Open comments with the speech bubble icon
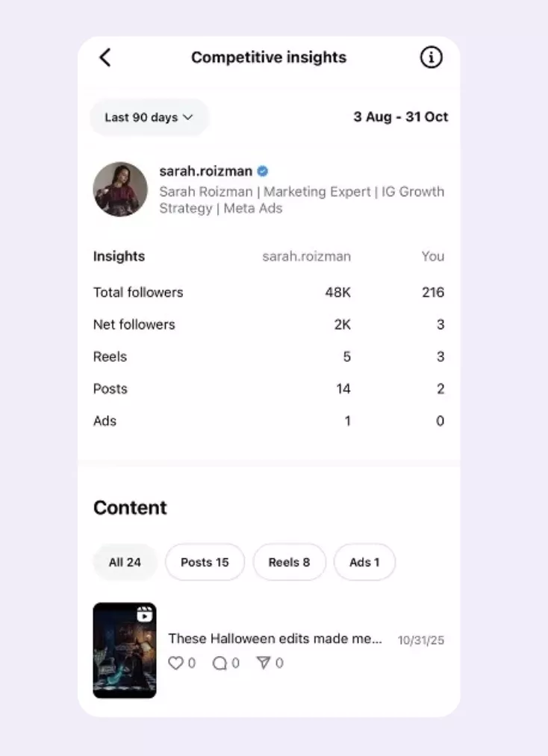The height and width of the screenshot is (756, 548). (x=220, y=663)
